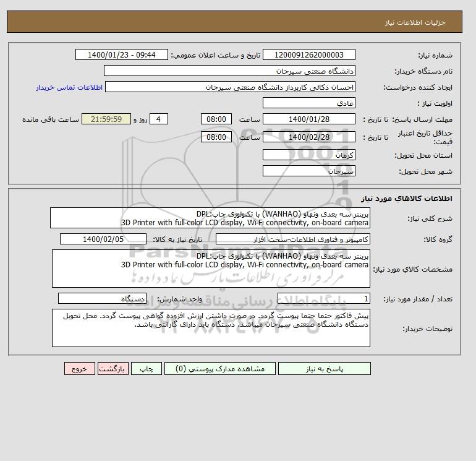Click label استان محل تحویل

[423, 155]
